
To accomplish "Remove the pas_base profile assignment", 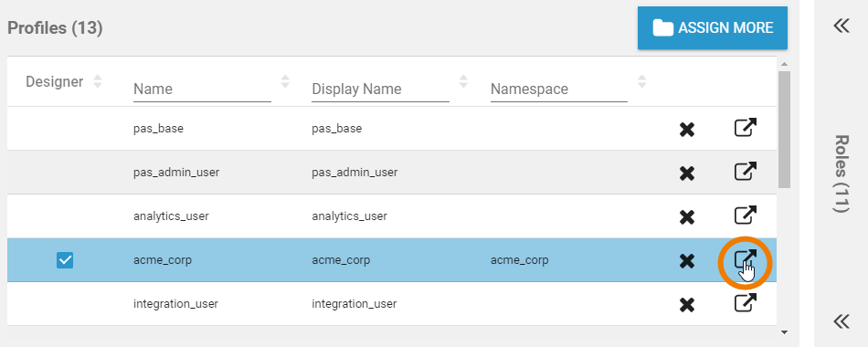I will coord(687,130).
